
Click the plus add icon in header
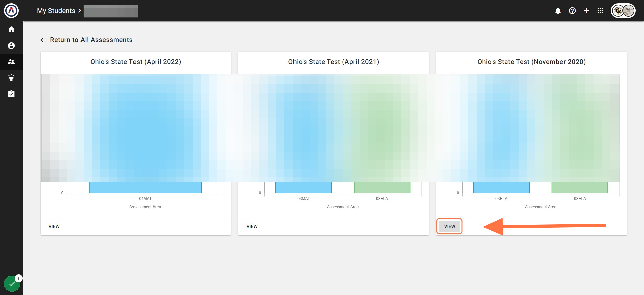pyautogui.click(x=586, y=11)
